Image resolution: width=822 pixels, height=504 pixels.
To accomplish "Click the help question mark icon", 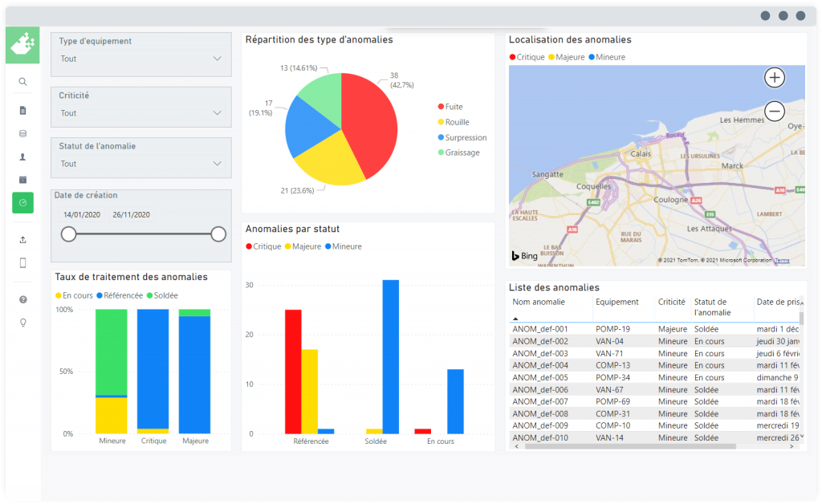I will [22, 299].
